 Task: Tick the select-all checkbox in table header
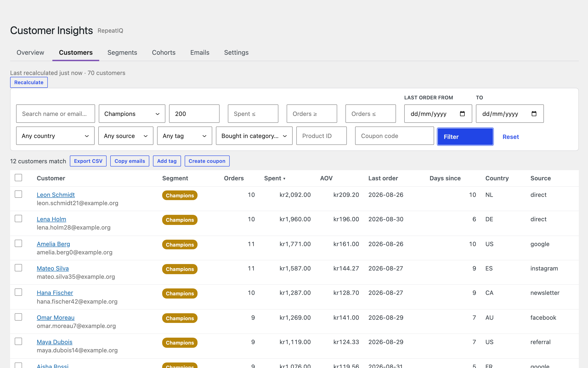18,178
